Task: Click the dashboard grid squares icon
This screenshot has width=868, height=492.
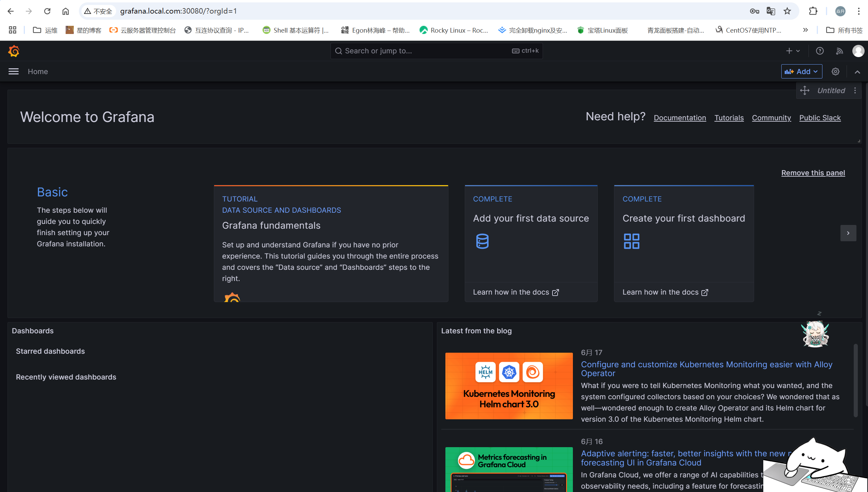Action: coord(631,241)
